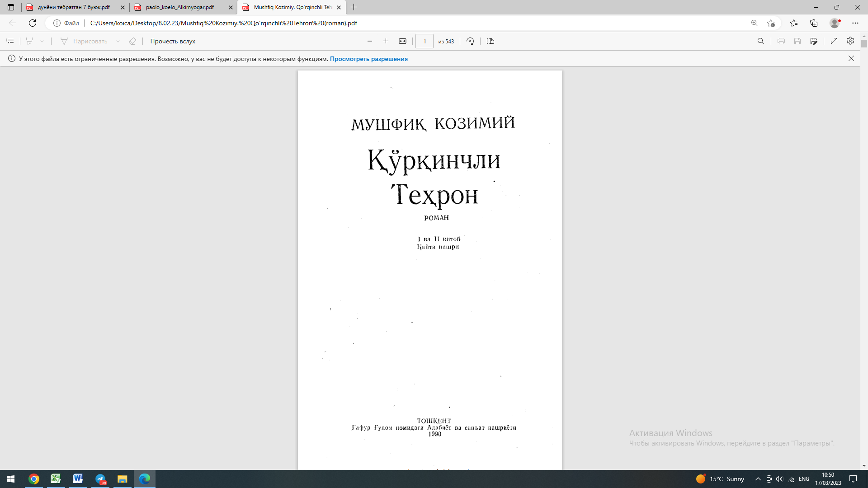Click Прочесть вслух read aloud button
Viewport: 868px width, 488px height.
tap(173, 41)
